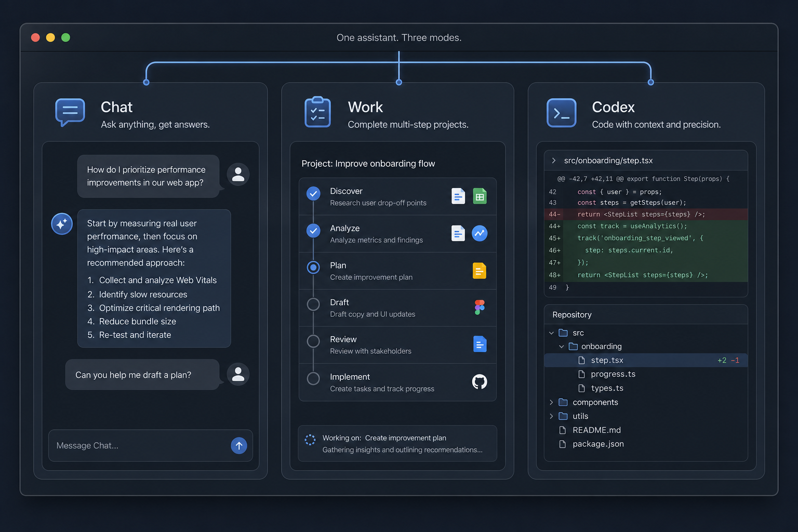Open the Google Docs icon in Discover row
798x532 pixels.
click(x=458, y=196)
